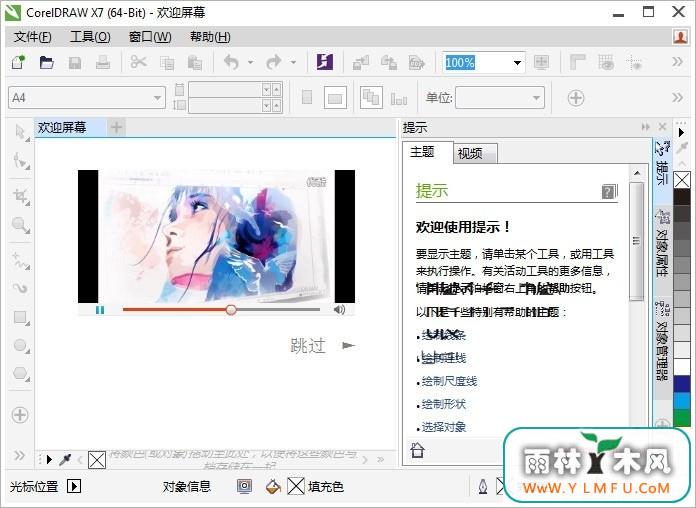This screenshot has height=508, width=696.
Task: Pause the welcome video
Action: tap(100, 310)
